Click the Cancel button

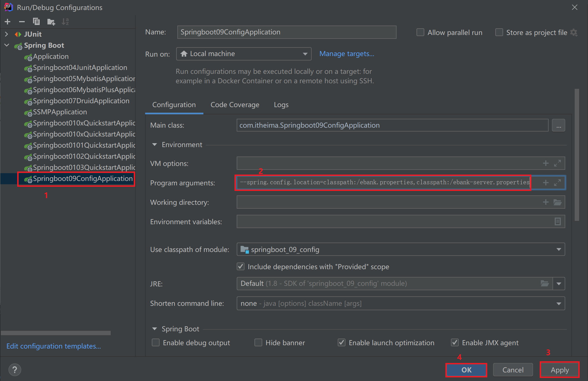pyautogui.click(x=513, y=370)
